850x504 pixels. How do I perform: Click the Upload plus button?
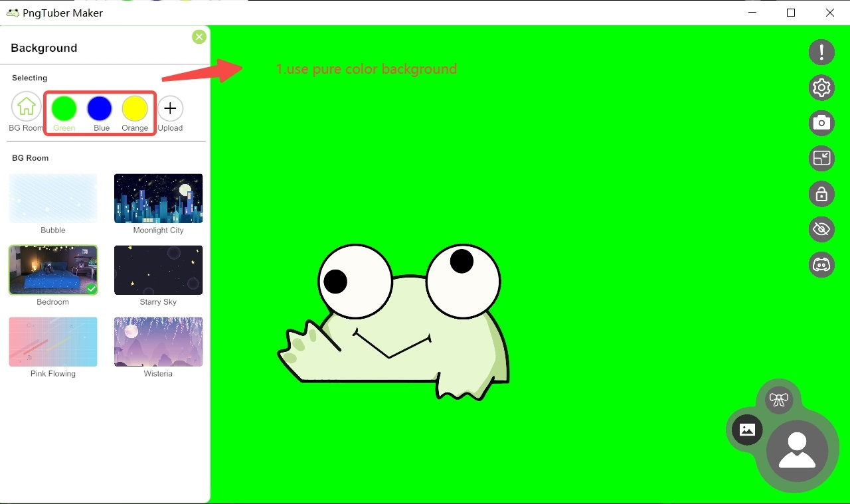point(170,108)
